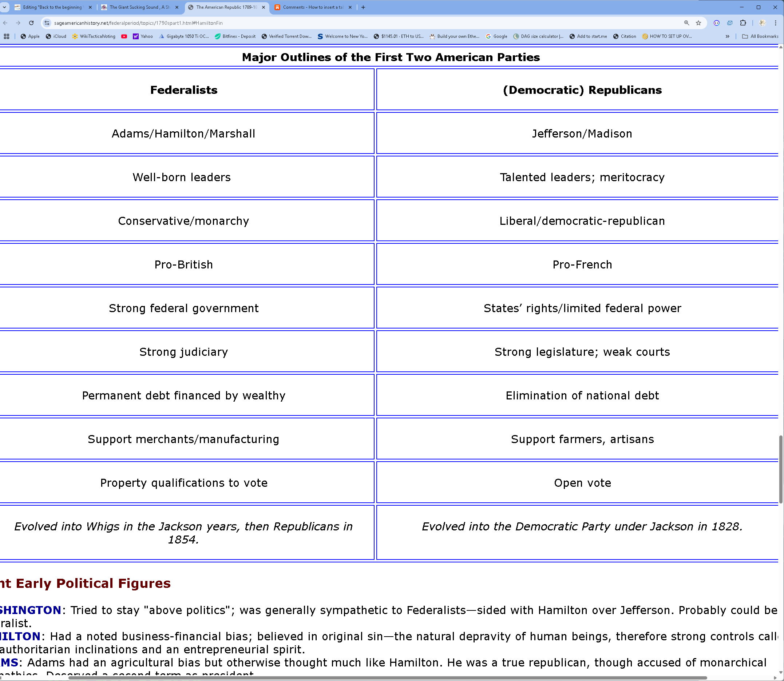Open the All Bookmarks folder

[x=760, y=36]
